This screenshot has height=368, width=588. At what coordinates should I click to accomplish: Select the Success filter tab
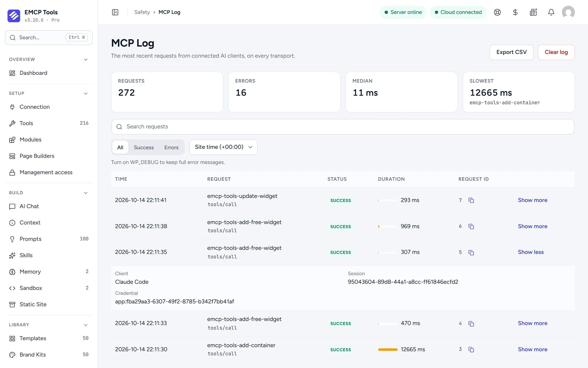point(144,147)
